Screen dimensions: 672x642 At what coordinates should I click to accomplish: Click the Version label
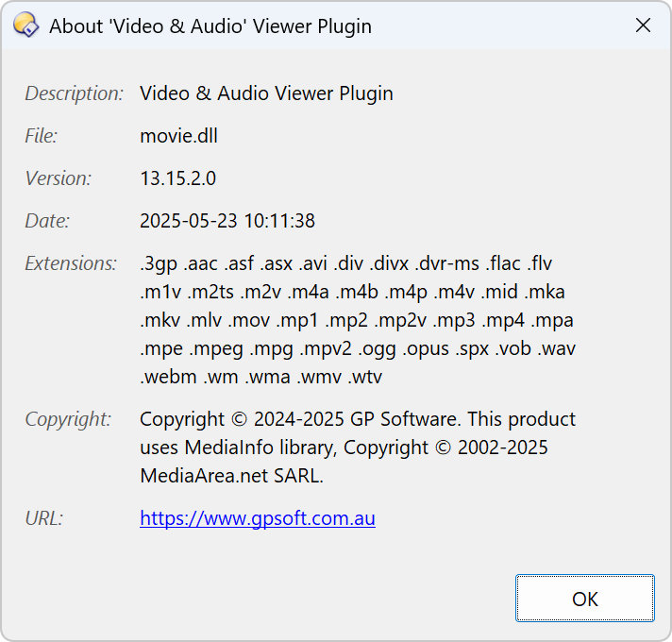pyautogui.click(x=59, y=178)
